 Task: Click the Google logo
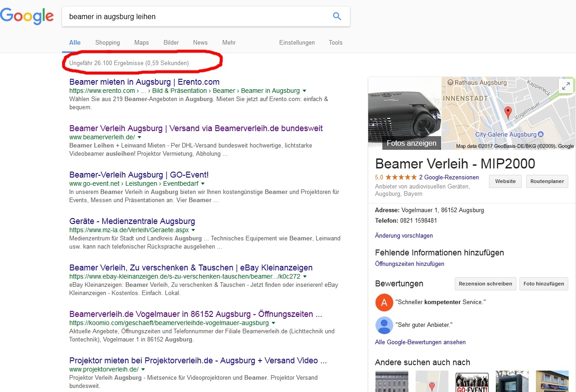(27, 16)
